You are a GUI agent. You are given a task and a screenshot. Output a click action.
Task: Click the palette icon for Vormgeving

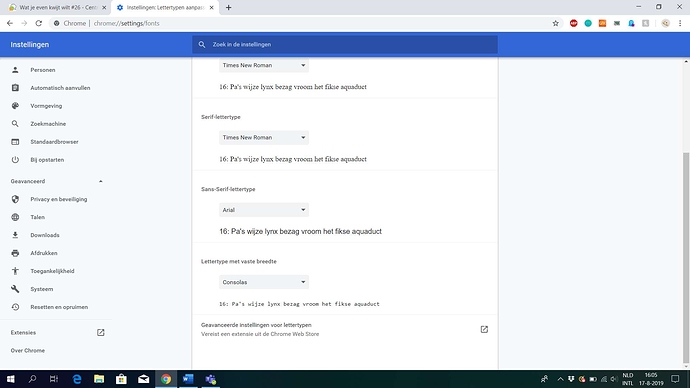coord(15,106)
